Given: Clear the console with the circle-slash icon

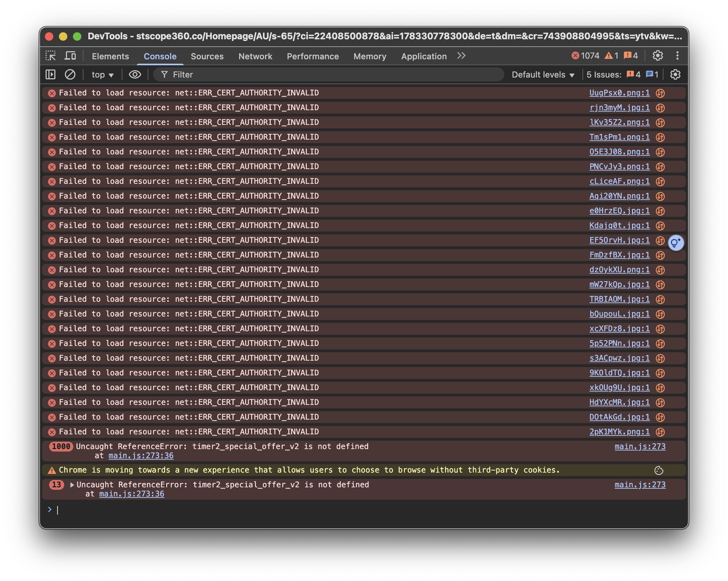Looking at the screenshot, I should click(70, 74).
